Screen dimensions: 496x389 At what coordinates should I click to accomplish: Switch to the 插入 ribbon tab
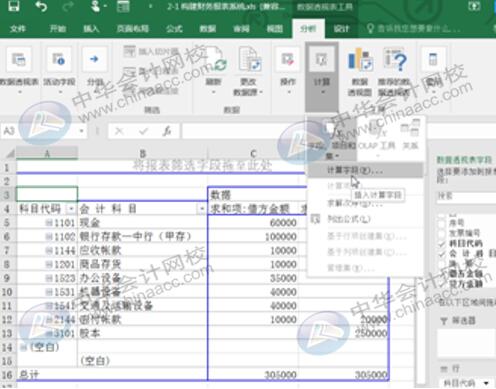(91, 29)
